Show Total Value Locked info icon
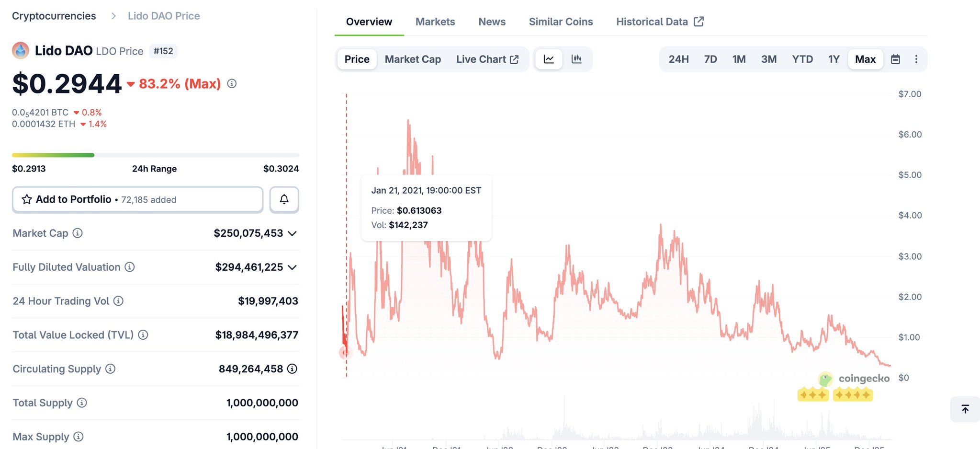 pos(143,335)
